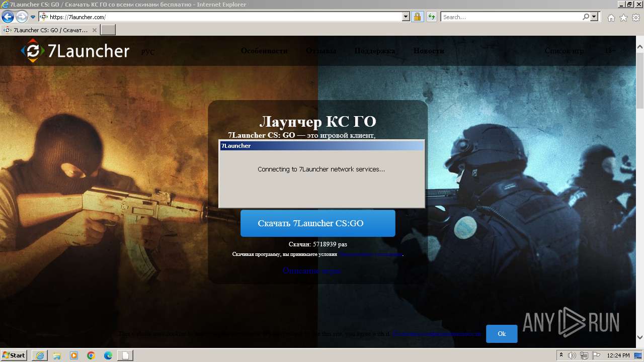Click the browser Forward arrow
The width and height of the screenshot is (644, 362).
click(x=22, y=17)
